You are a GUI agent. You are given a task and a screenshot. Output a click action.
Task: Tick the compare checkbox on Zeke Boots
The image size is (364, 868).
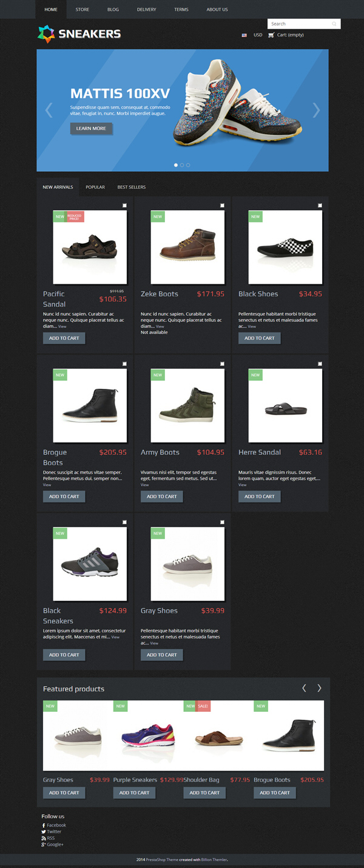tap(222, 205)
